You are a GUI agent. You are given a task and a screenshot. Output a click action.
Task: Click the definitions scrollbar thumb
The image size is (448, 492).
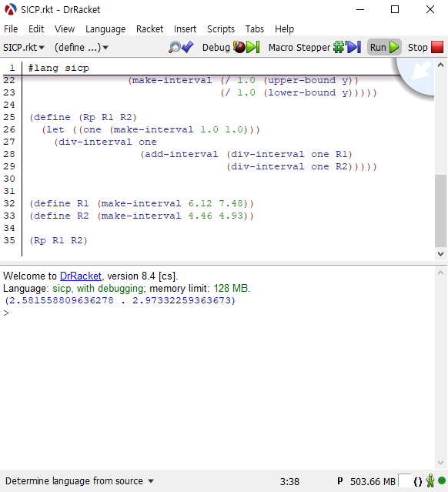[x=440, y=211]
